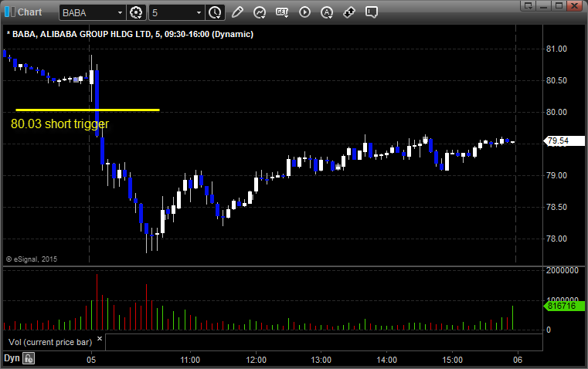Image resolution: width=588 pixels, height=369 pixels.
Task: Click the symbol settings gear icon
Action: click(137, 12)
